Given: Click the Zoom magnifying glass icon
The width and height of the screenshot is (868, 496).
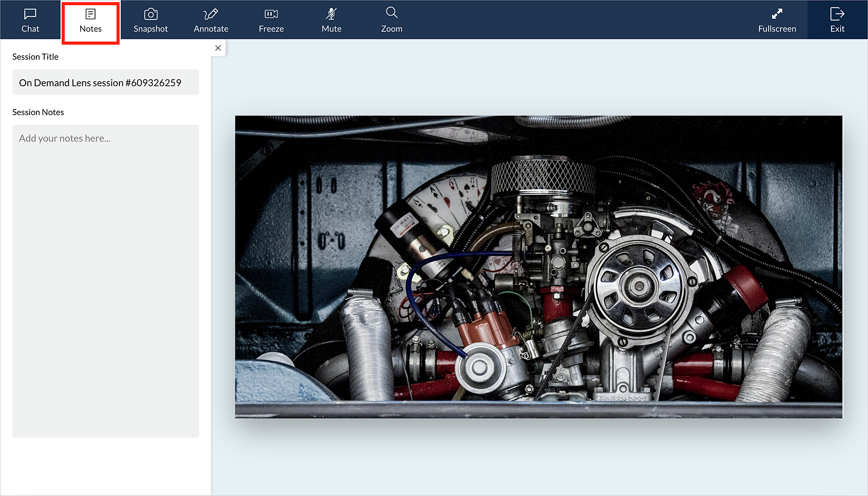Looking at the screenshot, I should coord(391,13).
